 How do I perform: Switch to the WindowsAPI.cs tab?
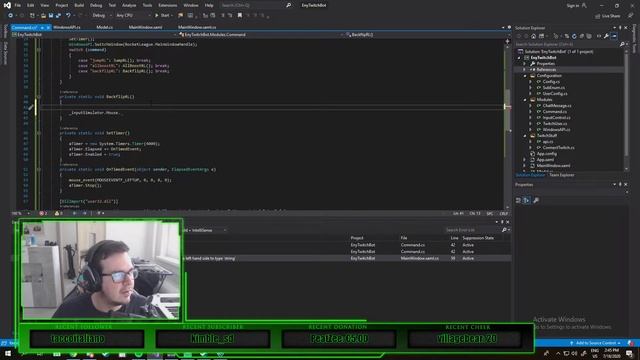coord(67,27)
